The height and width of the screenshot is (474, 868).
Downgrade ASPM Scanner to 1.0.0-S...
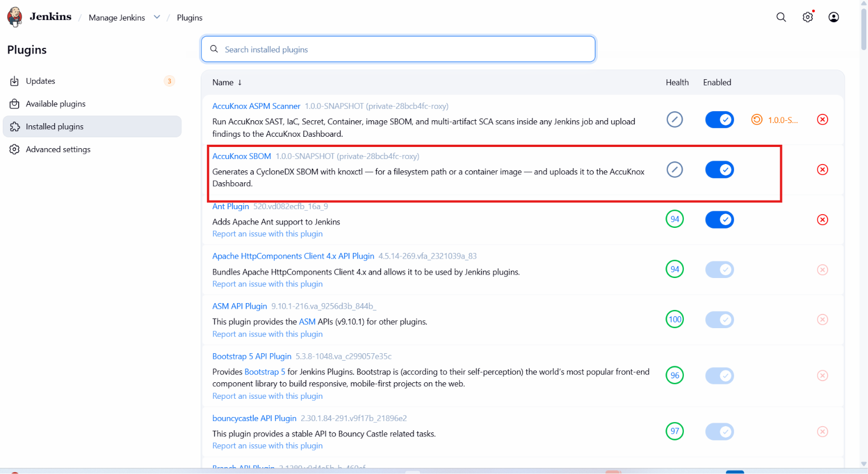(x=775, y=120)
